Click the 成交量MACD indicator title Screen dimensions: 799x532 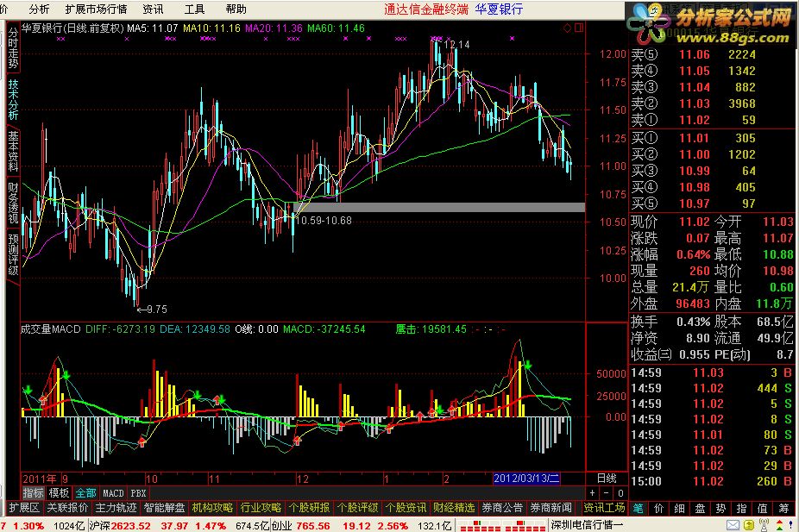(50, 329)
